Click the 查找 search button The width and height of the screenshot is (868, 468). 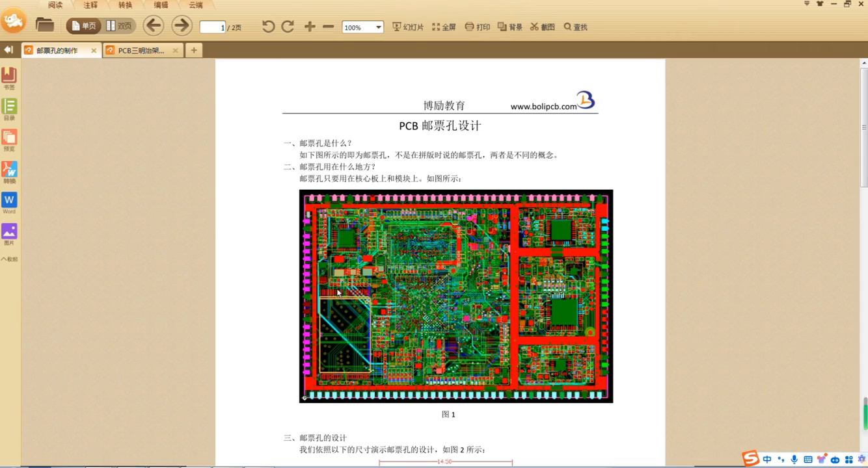pyautogui.click(x=575, y=27)
